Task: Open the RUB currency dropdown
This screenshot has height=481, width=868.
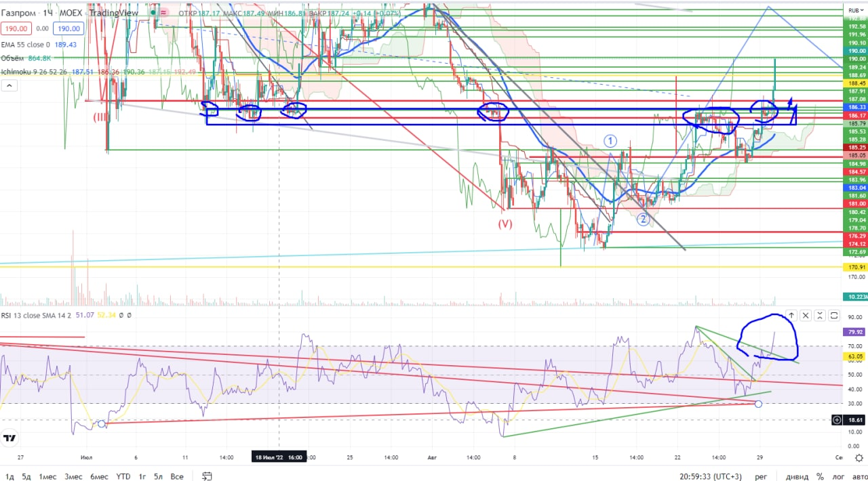Action: click(x=854, y=10)
